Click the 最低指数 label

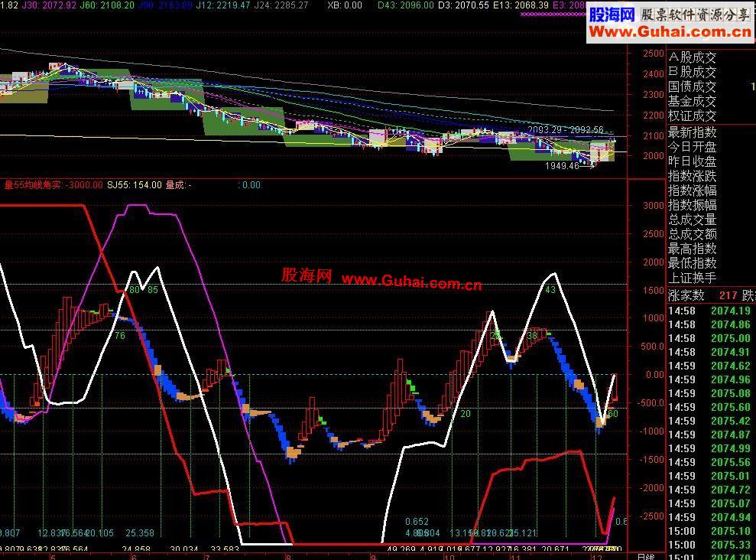[693, 263]
